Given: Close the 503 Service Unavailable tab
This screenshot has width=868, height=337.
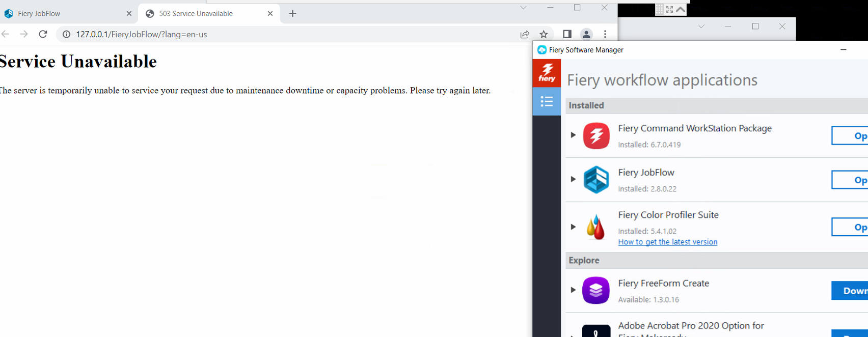Looking at the screenshot, I should pyautogui.click(x=270, y=14).
